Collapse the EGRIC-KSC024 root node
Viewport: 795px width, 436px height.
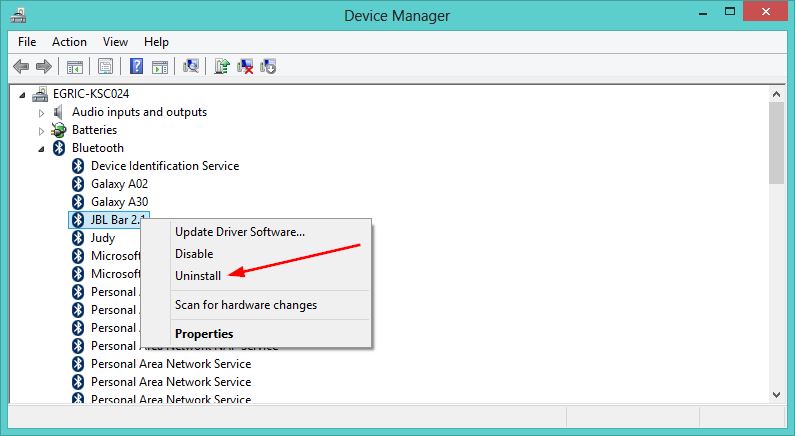(x=24, y=95)
